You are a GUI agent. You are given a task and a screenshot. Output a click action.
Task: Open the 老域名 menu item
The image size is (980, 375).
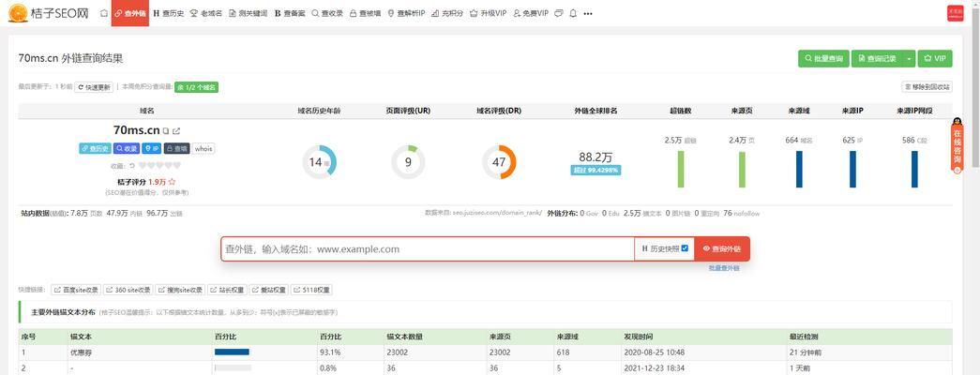click(205, 13)
